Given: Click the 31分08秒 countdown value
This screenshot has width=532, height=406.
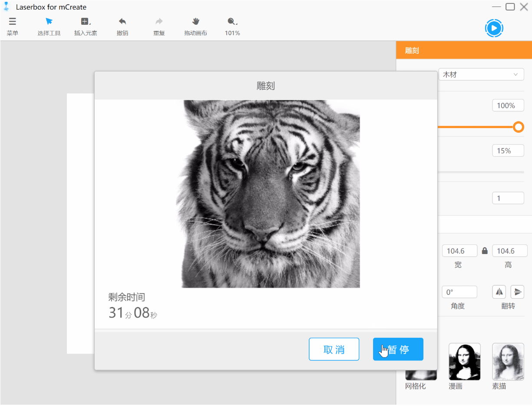Looking at the screenshot, I should coord(133,313).
